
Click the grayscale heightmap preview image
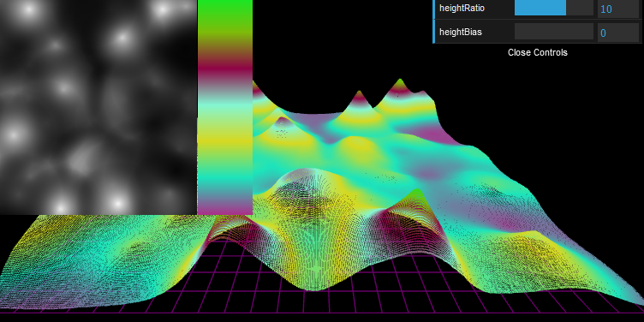click(x=98, y=107)
